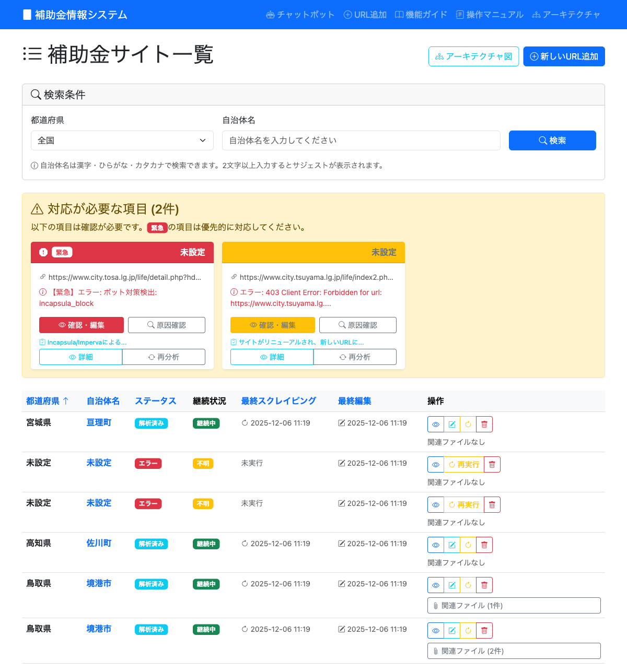Trigger re-scrape with refresh icon for 境港市
The height and width of the screenshot is (672, 627).
pos(468,585)
